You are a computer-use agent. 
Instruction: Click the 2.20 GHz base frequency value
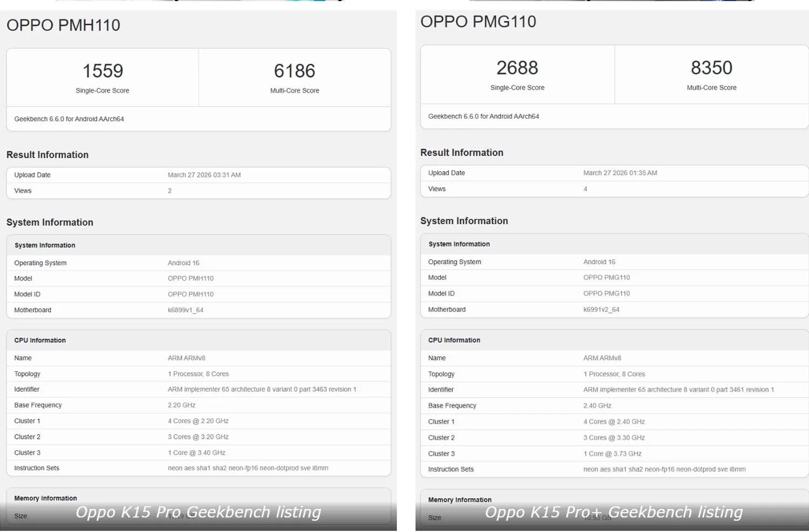(x=181, y=405)
